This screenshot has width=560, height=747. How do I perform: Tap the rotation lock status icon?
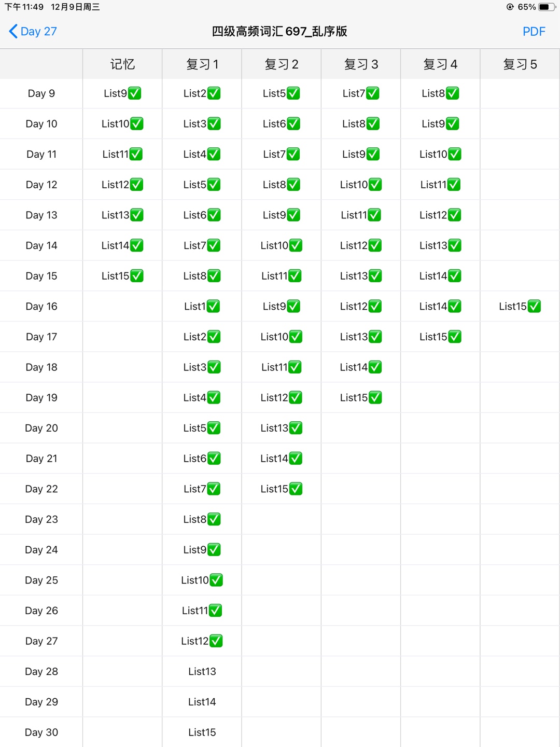pos(510,7)
